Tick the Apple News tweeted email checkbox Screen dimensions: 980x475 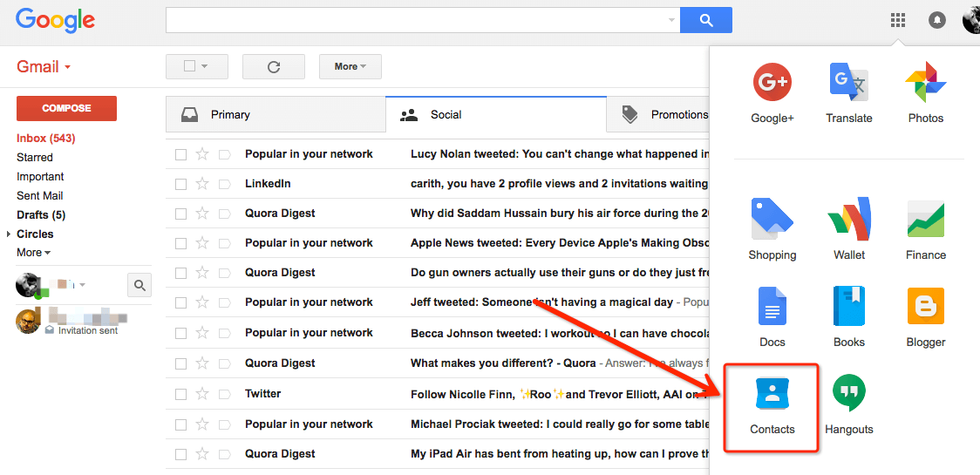pos(180,243)
